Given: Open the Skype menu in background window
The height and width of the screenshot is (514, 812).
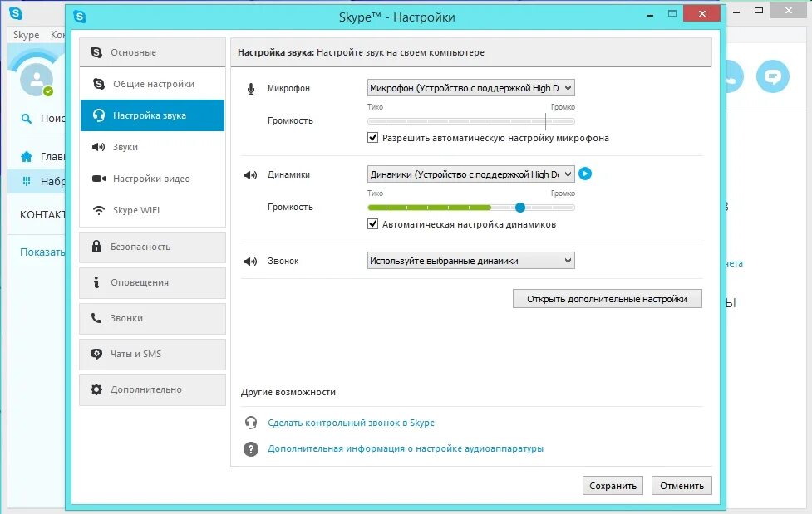Looking at the screenshot, I should (25, 35).
